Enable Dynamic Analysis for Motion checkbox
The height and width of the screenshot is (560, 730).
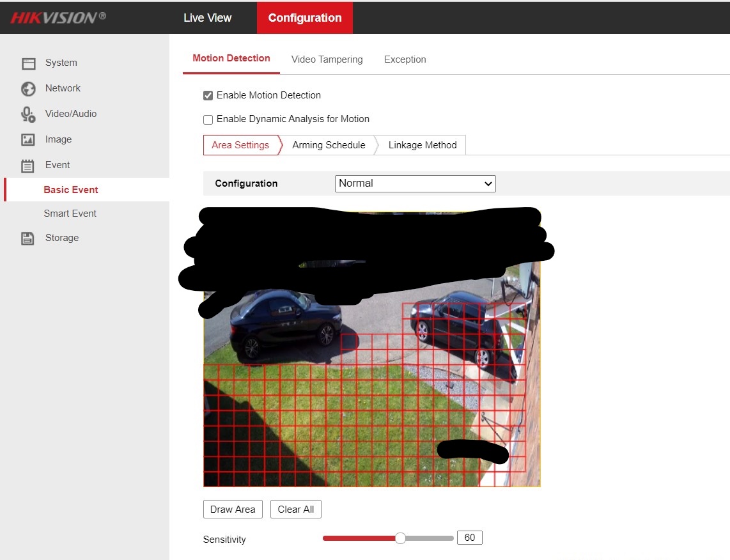208,120
